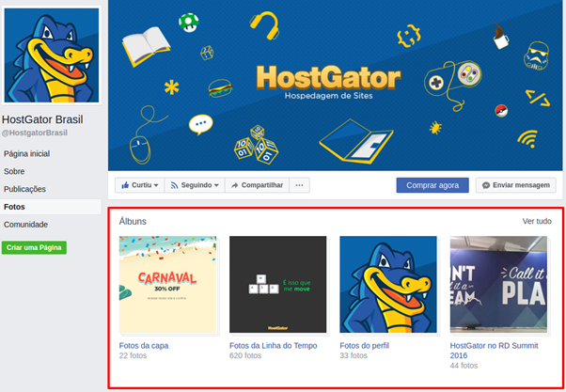Click the Fotos da capa album link
The height and width of the screenshot is (392, 566).
click(x=144, y=345)
